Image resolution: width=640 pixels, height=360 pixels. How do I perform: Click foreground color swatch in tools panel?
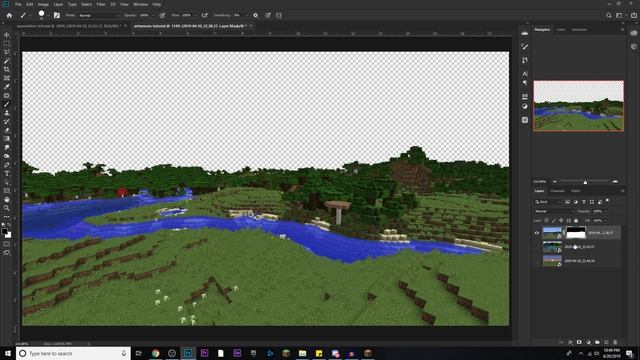point(5,232)
